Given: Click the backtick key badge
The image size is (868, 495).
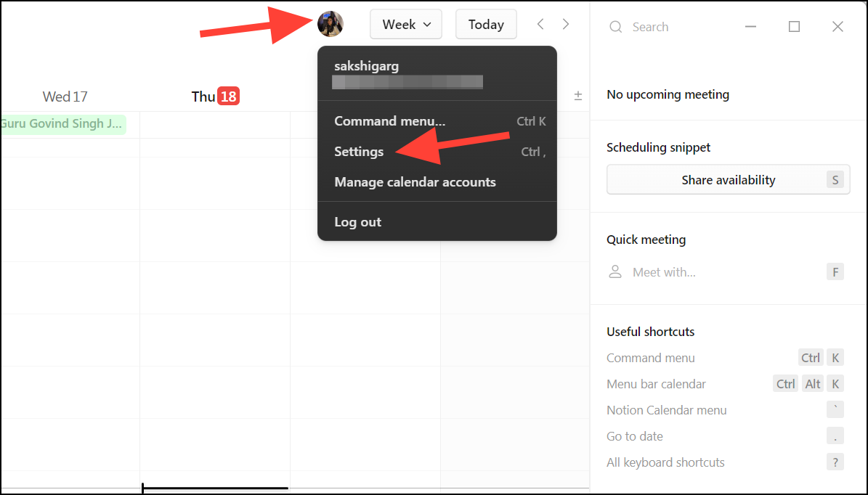Looking at the screenshot, I should click(x=835, y=410).
